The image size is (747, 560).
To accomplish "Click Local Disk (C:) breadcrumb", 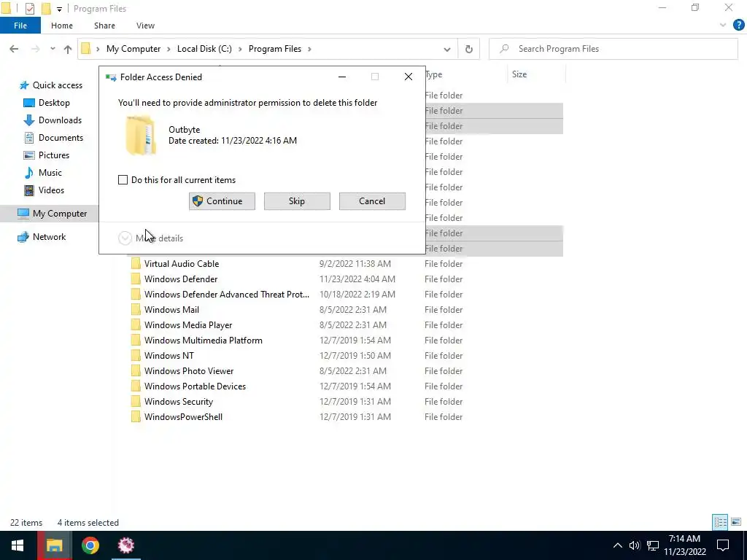I will [x=204, y=49].
